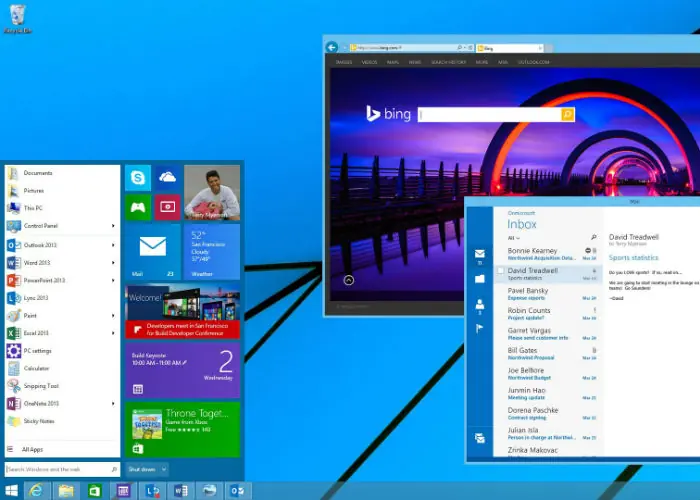This screenshot has height=500, width=700.
Task: Launch the Store app from the taskbar
Action: pos(95,491)
